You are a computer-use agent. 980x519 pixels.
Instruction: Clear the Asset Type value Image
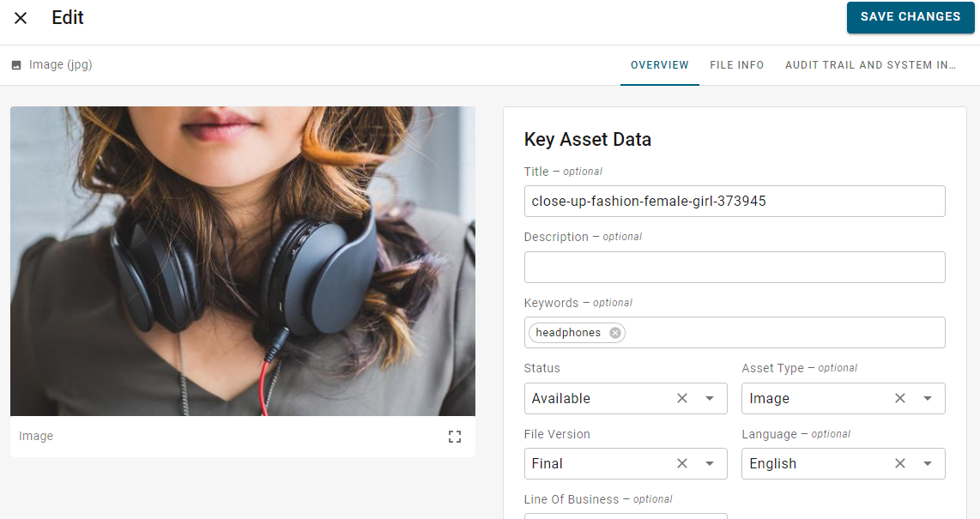click(x=900, y=398)
